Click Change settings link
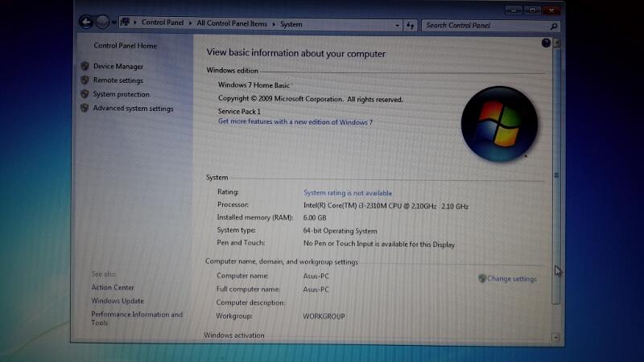The width and height of the screenshot is (644, 362). click(512, 278)
